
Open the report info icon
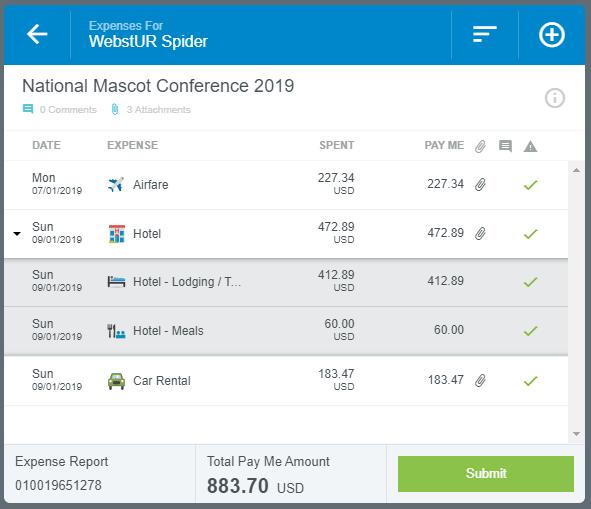coord(554,98)
